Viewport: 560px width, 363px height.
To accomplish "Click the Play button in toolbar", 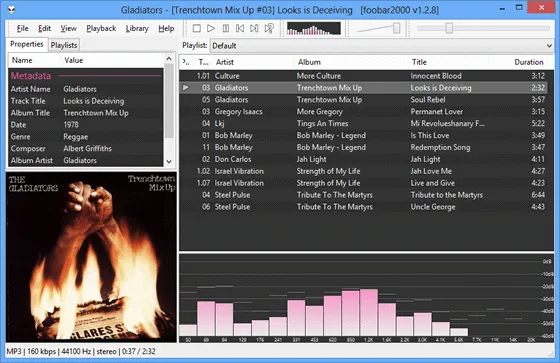I will (211, 28).
